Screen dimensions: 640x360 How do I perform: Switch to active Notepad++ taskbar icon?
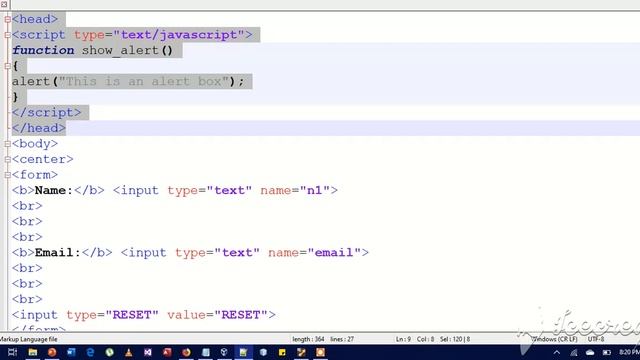click(x=243, y=352)
